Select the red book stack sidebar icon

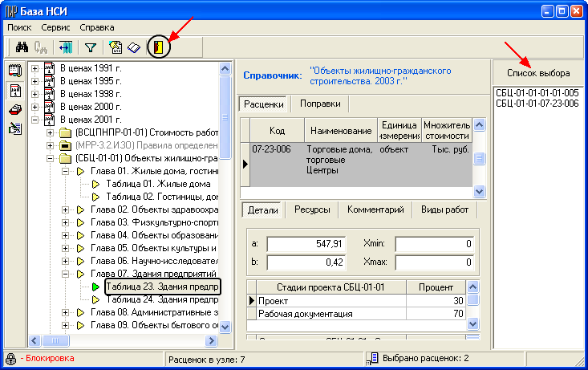14,109
